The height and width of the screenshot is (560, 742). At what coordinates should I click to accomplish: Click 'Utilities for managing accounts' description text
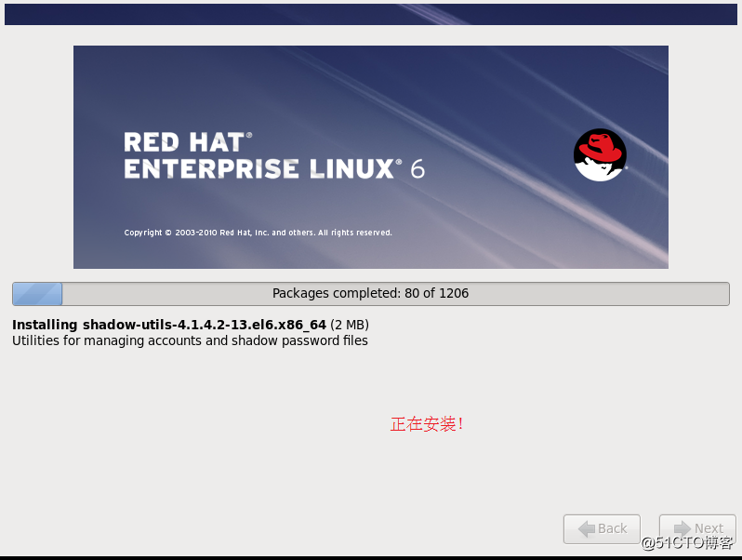tap(190, 340)
